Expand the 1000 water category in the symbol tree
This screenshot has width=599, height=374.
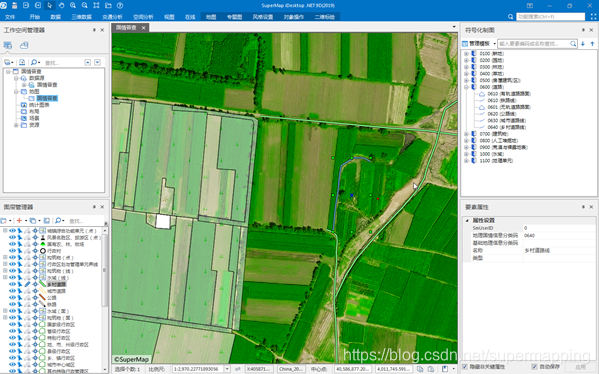pos(466,154)
